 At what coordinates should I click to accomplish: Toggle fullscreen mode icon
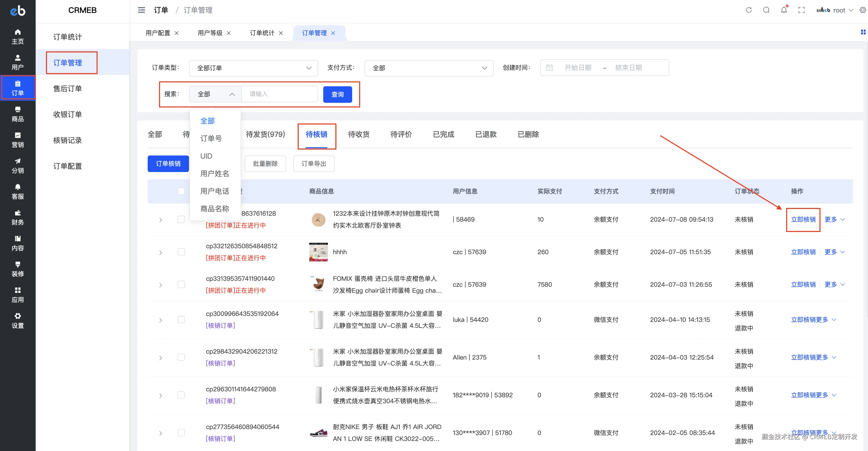[801, 10]
